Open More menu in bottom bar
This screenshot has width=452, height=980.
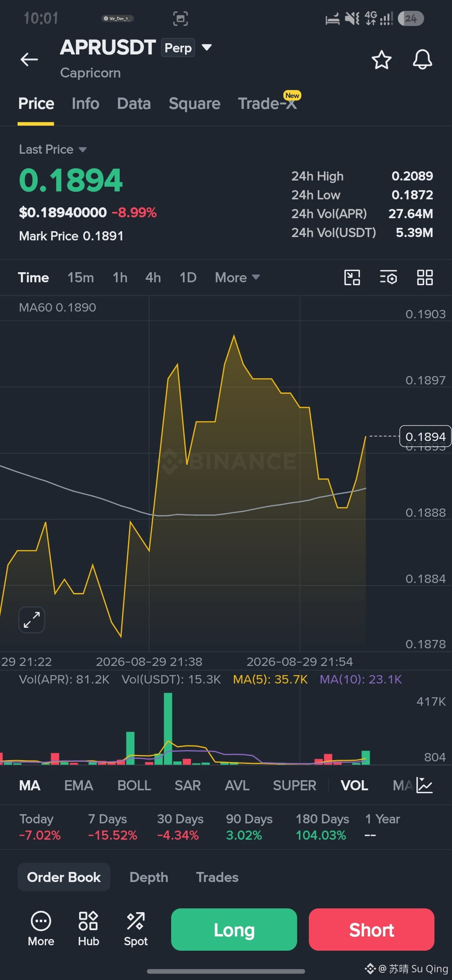coord(41,929)
